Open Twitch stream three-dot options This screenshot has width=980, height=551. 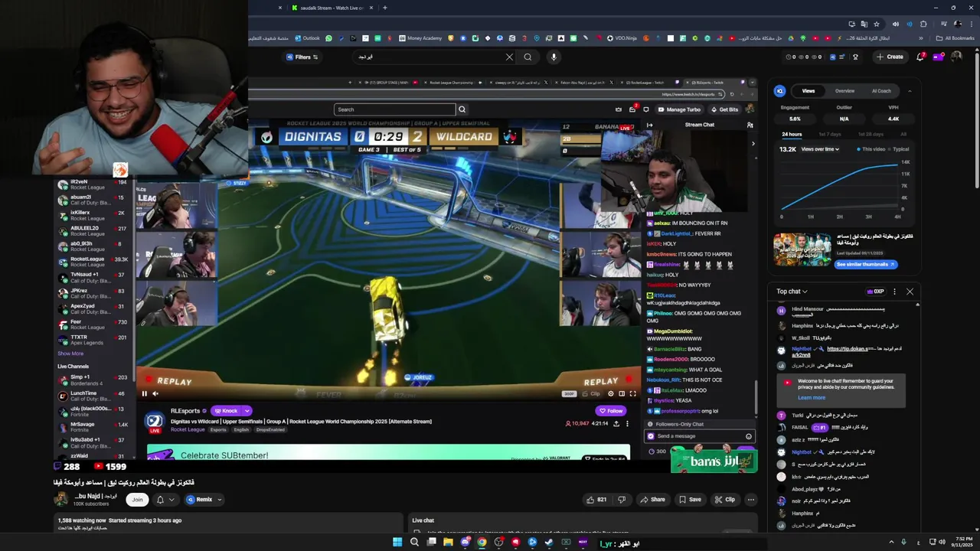627,423
